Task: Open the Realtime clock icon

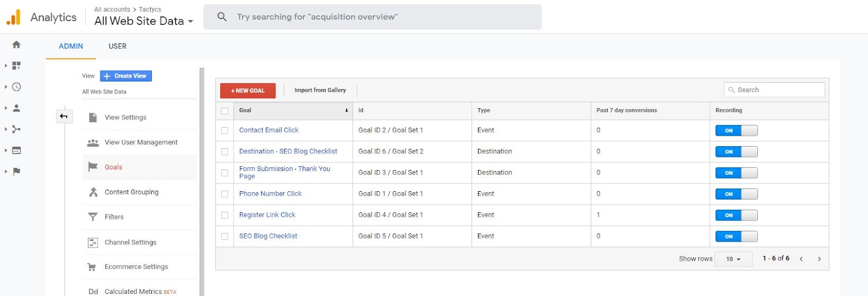Action: 16,87
